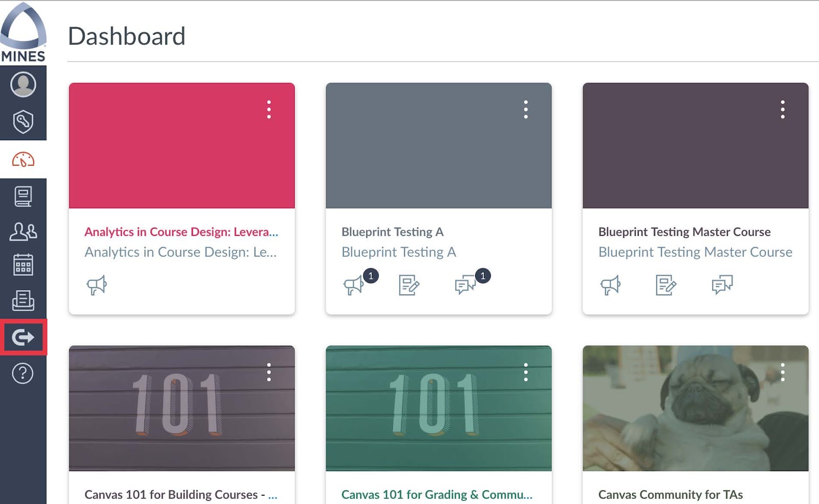Open options menu on Analytics in Course Design card
This screenshot has height=504, width=819.
click(x=269, y=109)
